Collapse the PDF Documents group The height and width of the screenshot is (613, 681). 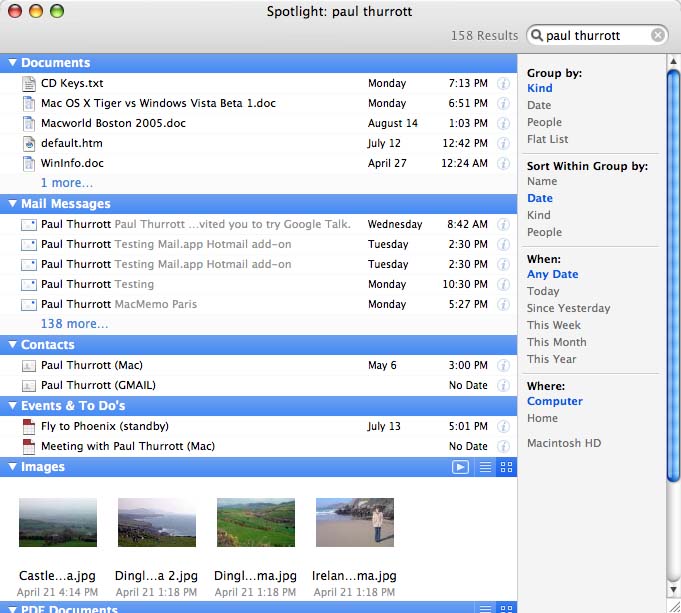(13, 609)
